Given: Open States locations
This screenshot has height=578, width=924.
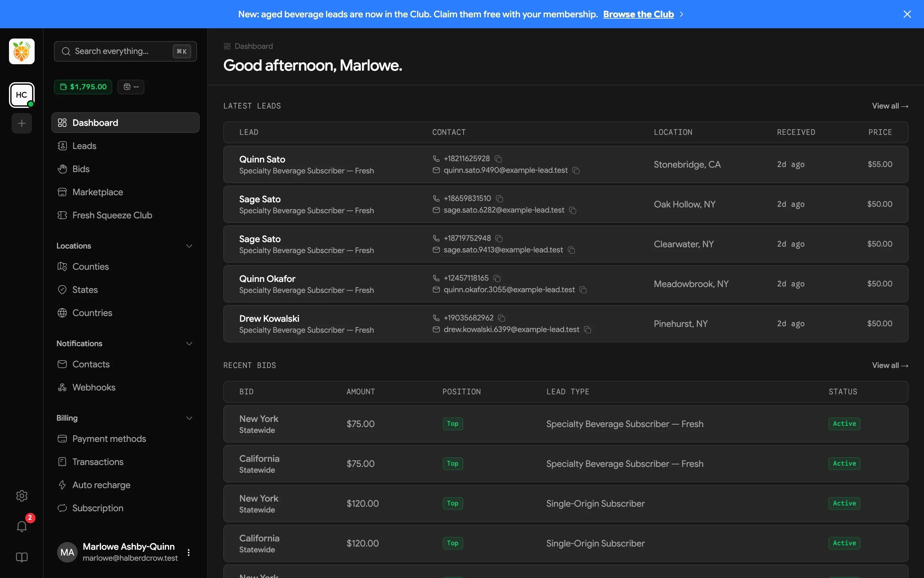Looking at the screenshot, I should click(x=125, y=290).
